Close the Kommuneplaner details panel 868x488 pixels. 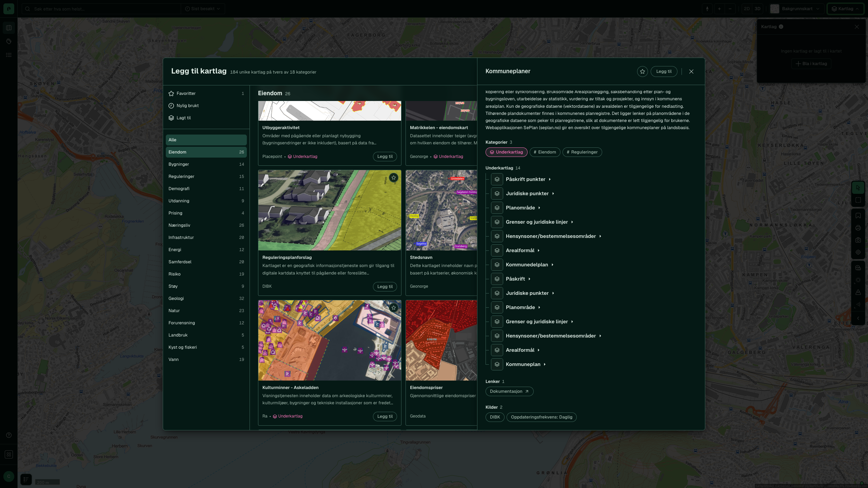tap(691, 72)
